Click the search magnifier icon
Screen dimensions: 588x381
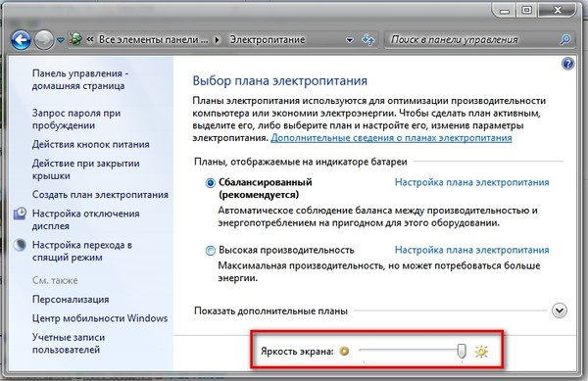pos(565,40)
